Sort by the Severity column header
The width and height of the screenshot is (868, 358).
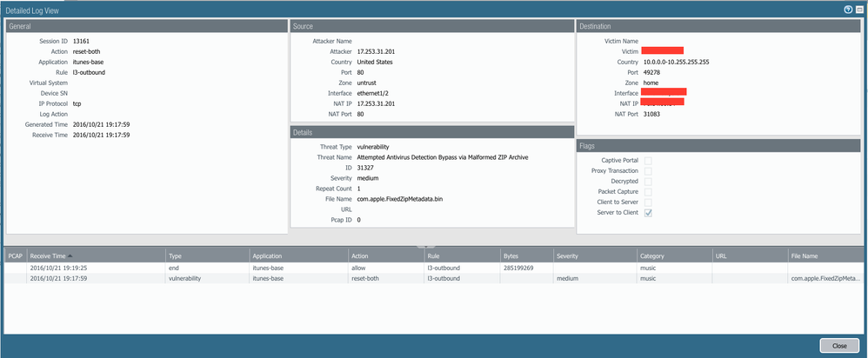pyautogui.click(x=595, y=256)
